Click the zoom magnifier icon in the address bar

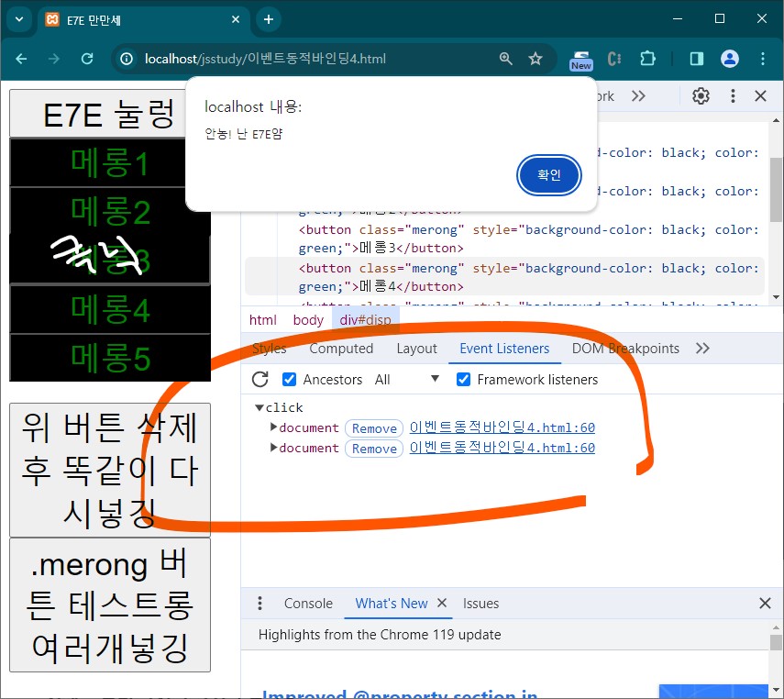tap(506, 59)
